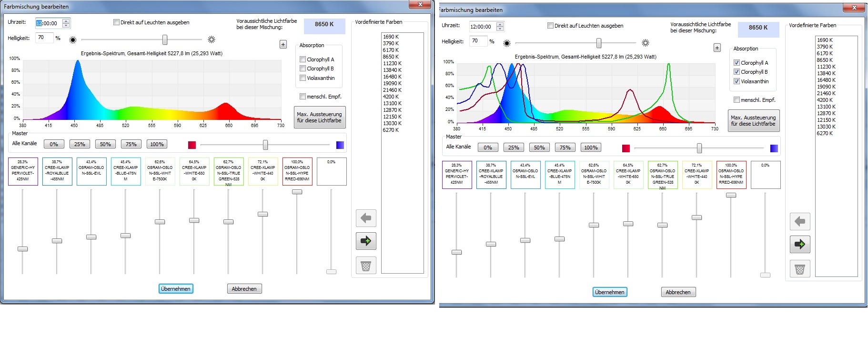Tick 'Direkt auf Leuchten ausgeben' in left window
The image size is (868, 355).
[116, 22]
